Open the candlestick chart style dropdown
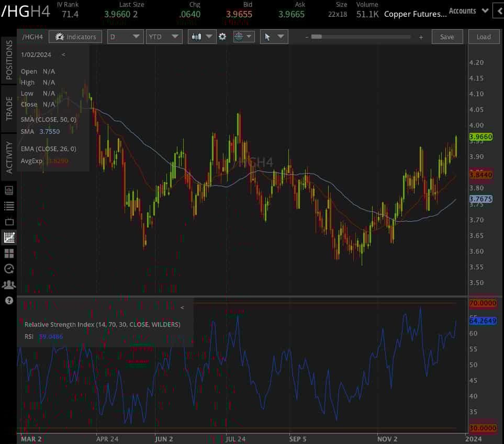The image size is (504, 444). pyautogui.click(x=202, y=37)
